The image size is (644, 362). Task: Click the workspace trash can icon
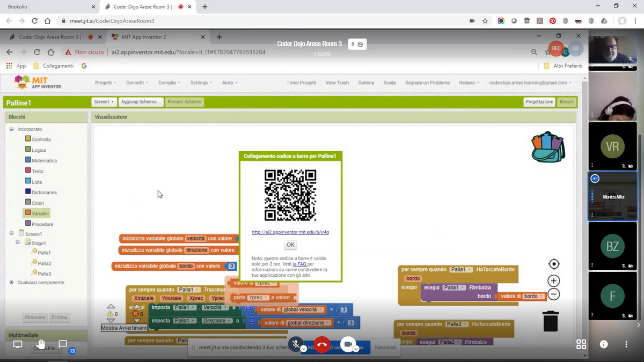551,321
